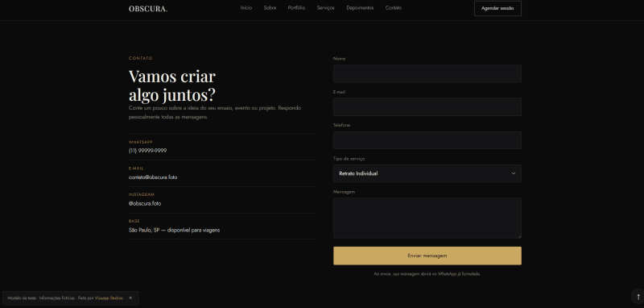The height and width of the screenshot is (308, 644).
Task: Navigate to Serviços
Action: coord(326,8)
